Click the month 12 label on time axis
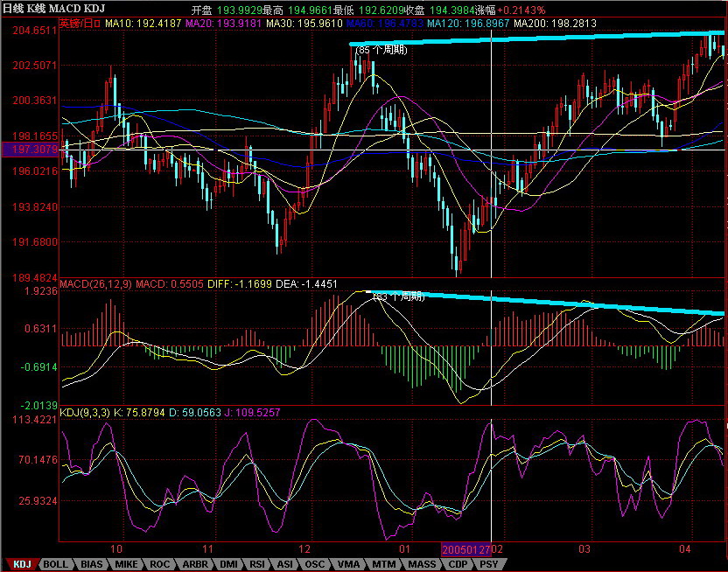The width and height of the screenshot is (728, 572). (x=304, y=549)
